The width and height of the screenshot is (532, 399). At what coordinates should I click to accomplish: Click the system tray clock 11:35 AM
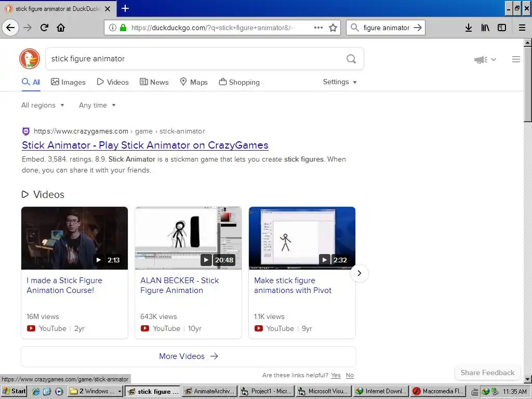tap(515, 392)
